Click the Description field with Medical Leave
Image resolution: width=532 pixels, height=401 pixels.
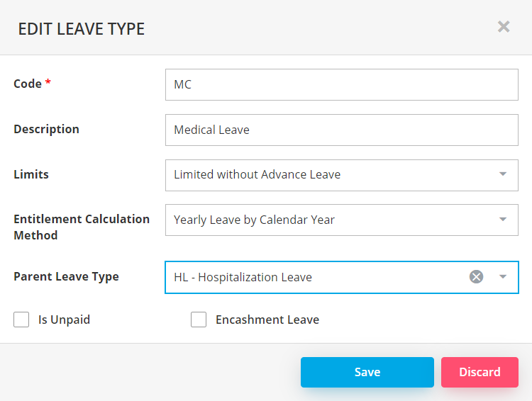tap(341, 130)
